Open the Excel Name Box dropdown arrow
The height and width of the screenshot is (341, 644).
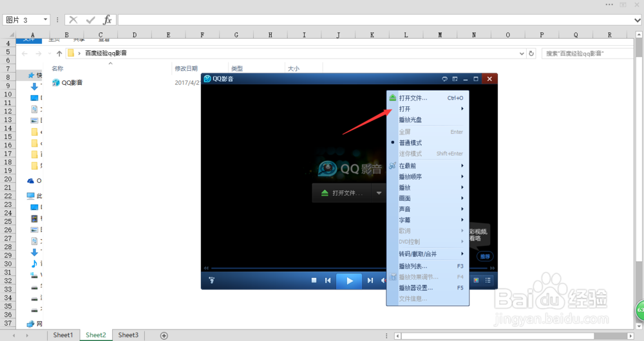tap(45, 20)
